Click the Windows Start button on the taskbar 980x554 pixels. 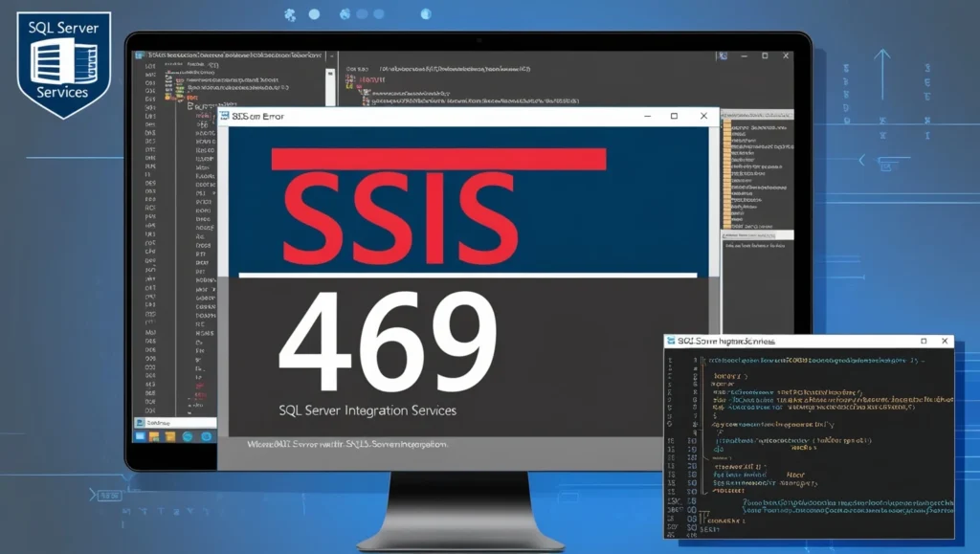140,436
